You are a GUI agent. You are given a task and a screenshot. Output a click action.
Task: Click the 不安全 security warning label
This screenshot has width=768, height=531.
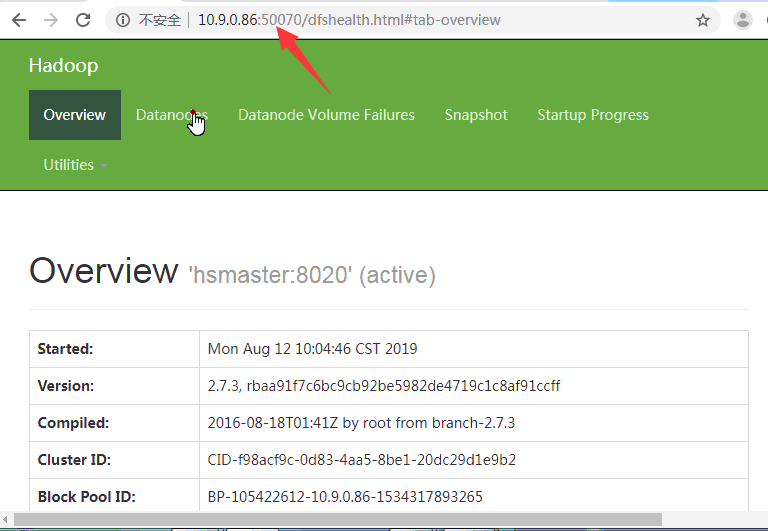pyautogui.click(x=159, y=20)
